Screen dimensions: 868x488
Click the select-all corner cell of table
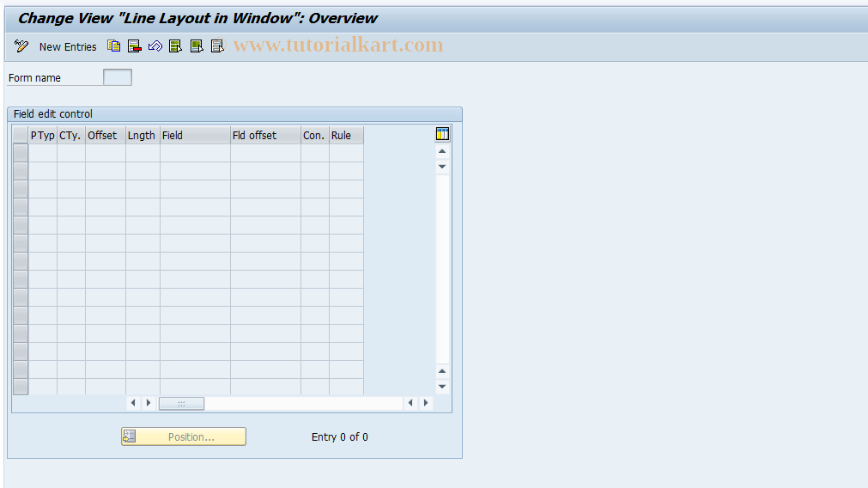click(x=21, y=135)
